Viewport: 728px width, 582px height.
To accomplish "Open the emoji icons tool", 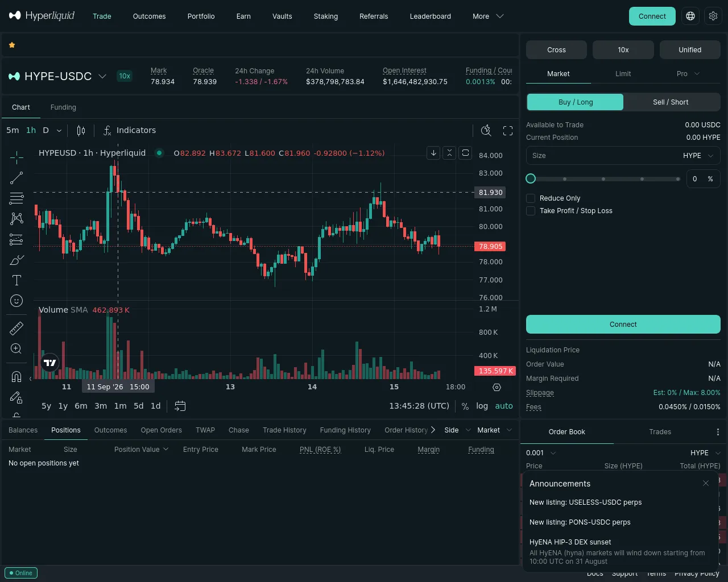I will click(16, 301).
